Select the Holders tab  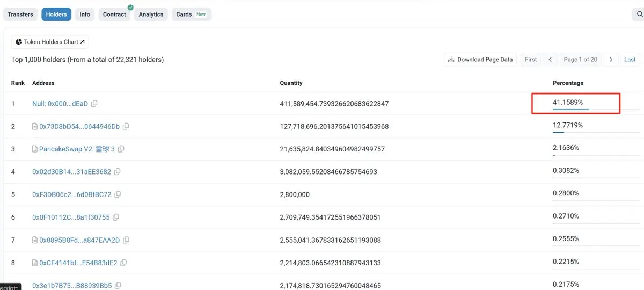click(x=56, y=15)
